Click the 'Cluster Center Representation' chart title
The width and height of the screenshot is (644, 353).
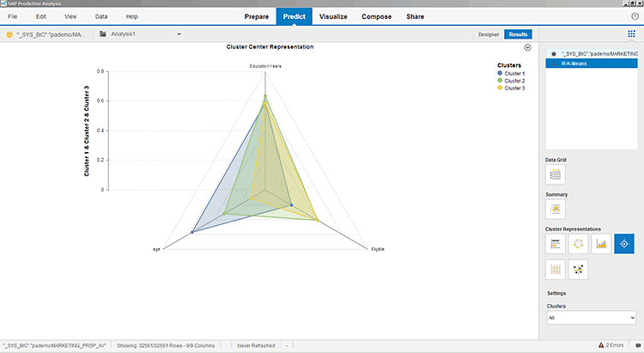pos(270,47)
